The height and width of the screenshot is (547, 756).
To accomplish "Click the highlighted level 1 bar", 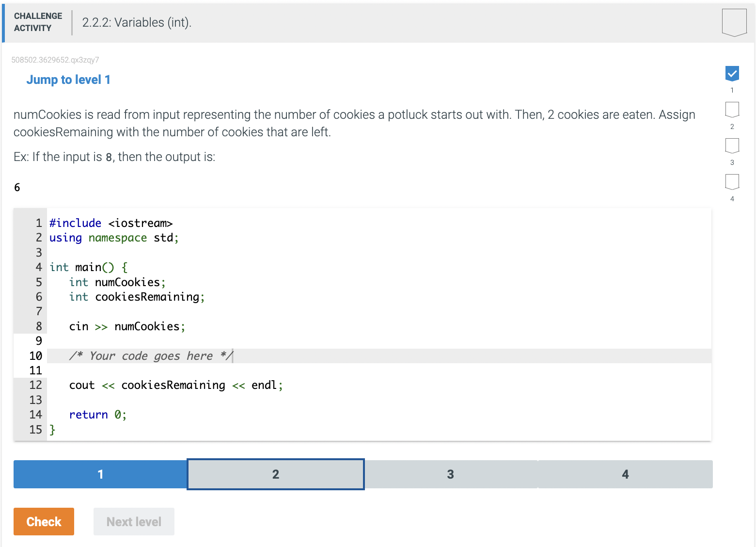I will pos(99,474).
